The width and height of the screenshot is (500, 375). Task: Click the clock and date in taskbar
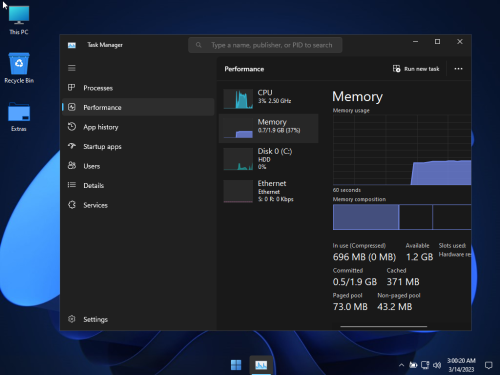click(x=461, y=365)
